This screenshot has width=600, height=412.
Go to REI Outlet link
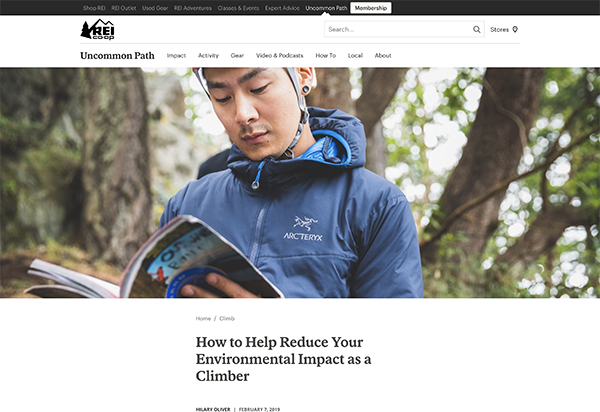point(124,8)
